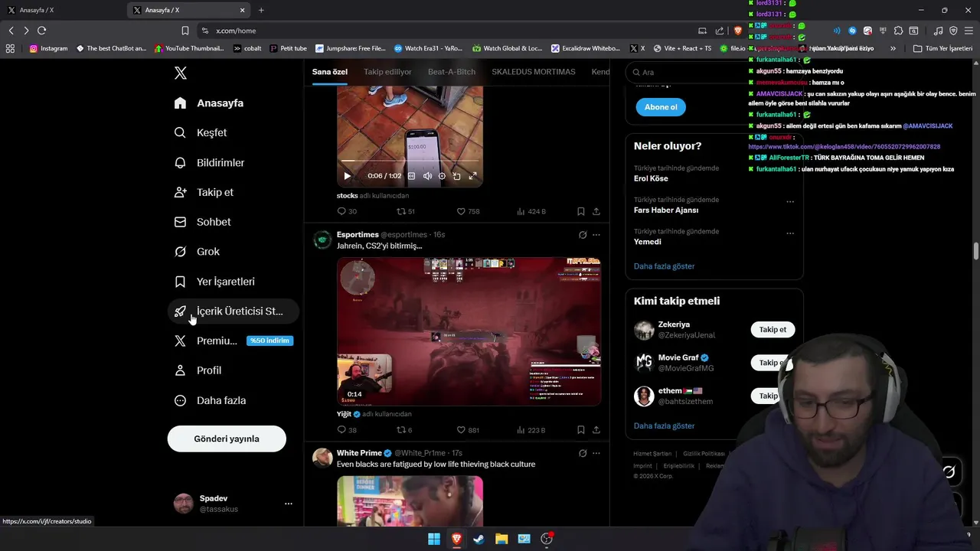Image resolution: width=980 pixels, height=551 pixels.
Task: Expand Daha fazla in the sidebar
Action: pos(211,400)
